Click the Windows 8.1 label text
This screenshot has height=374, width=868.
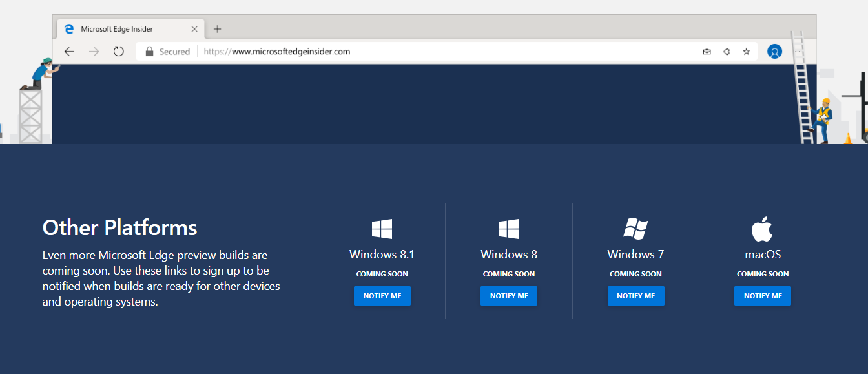click(x=382, y=255)
